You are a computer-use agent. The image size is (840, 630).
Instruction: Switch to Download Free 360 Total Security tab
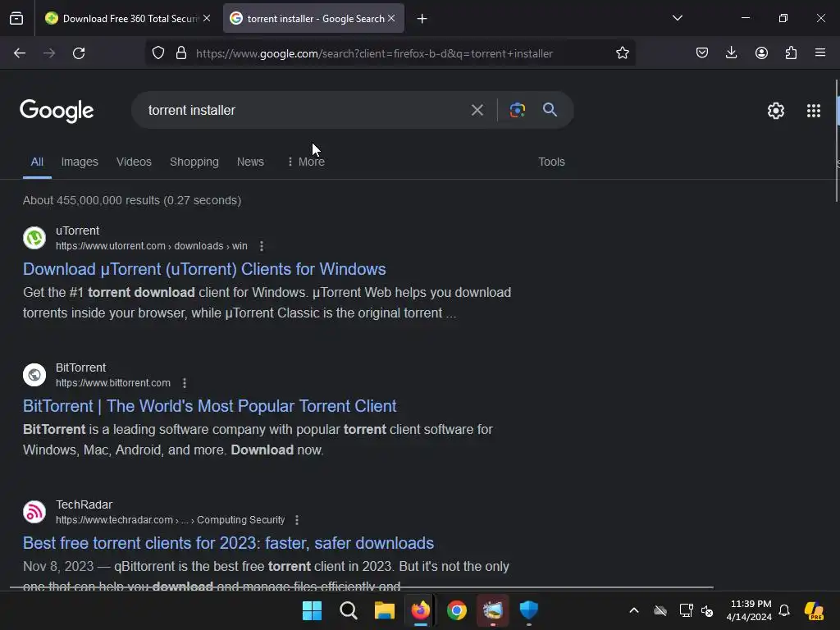127,19
